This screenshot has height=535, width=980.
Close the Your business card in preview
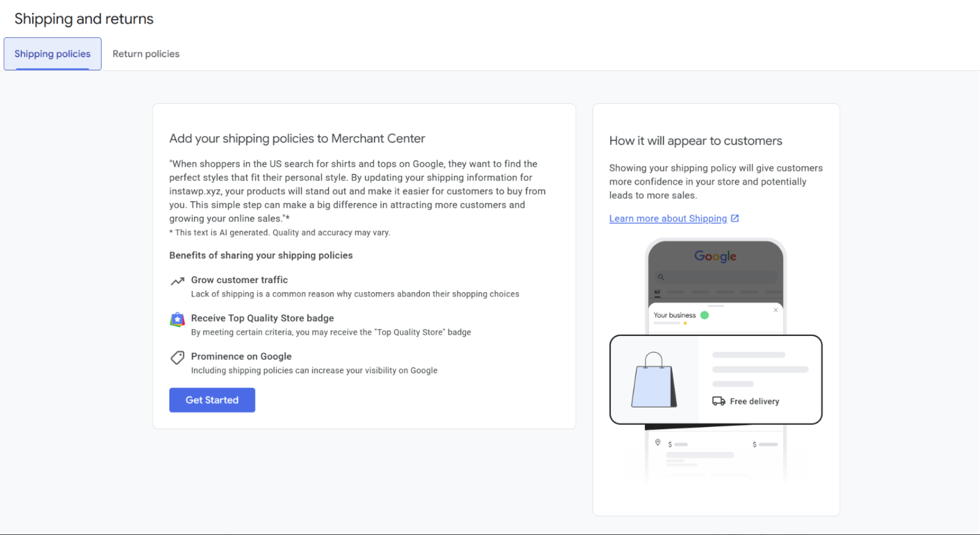[776, 310]
